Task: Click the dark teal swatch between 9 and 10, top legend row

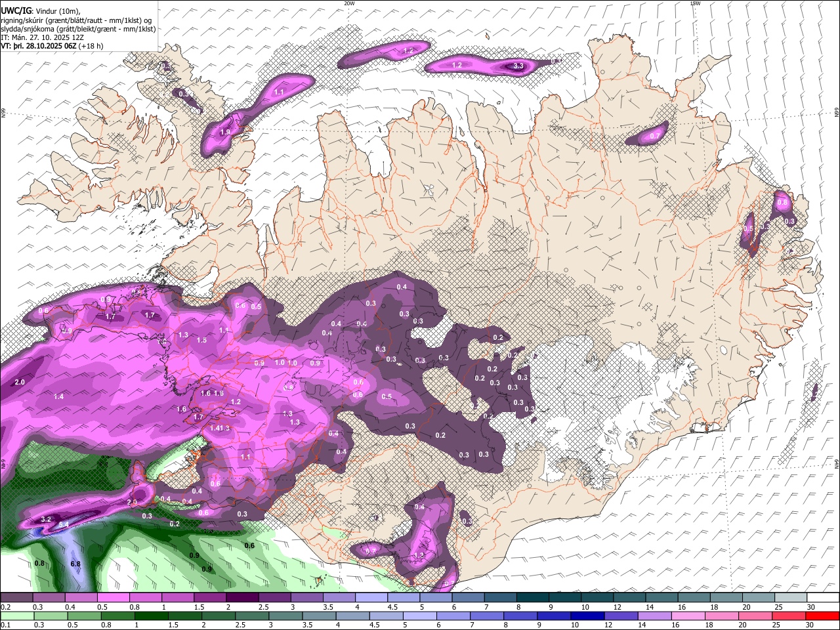Action: [x=565, y=598]
